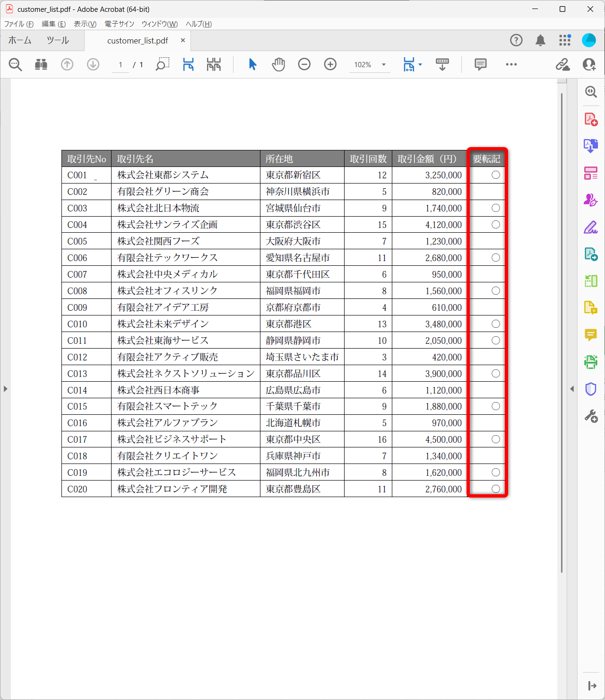Click the 要転記 circle for row C020
The image size is (605, 700).
coord(496,489)
